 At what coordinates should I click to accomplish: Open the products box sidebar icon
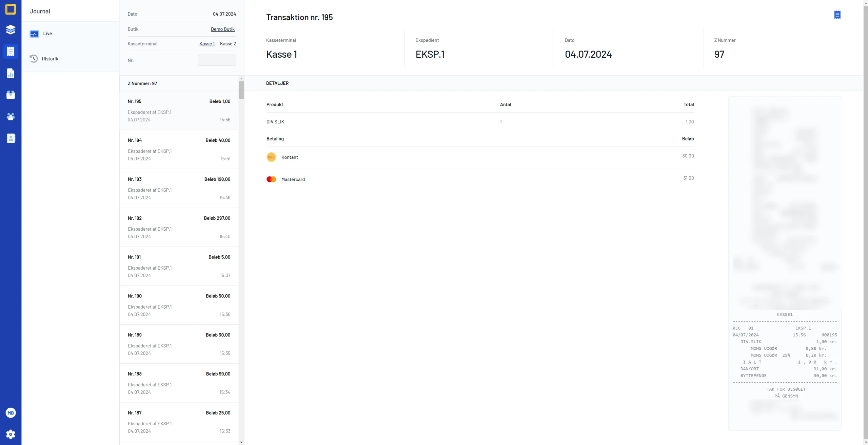click(11, 95)
